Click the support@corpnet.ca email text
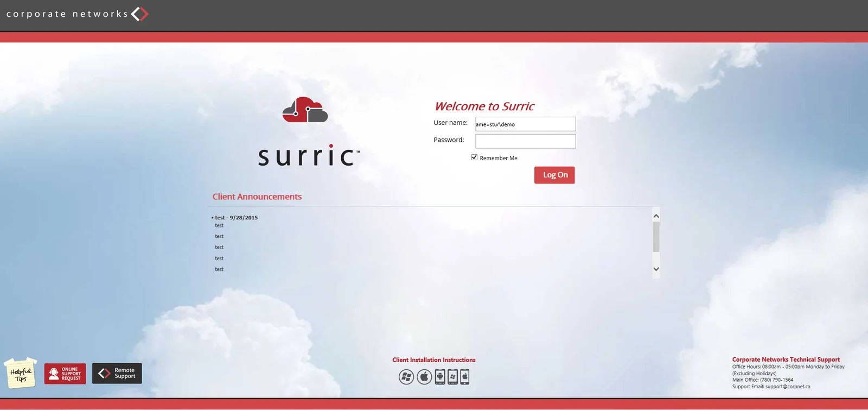This screenshot has width=868, height=410. click(x=788, y=387)
